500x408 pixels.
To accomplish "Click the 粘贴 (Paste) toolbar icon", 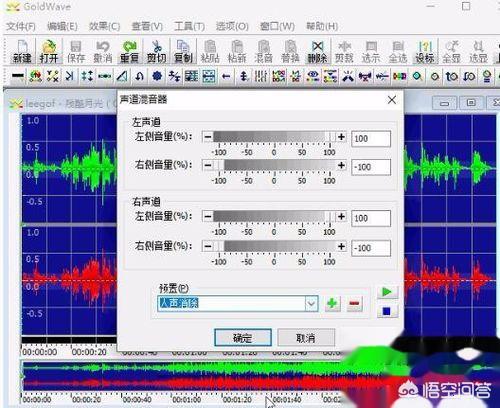I will coord(210,52).
